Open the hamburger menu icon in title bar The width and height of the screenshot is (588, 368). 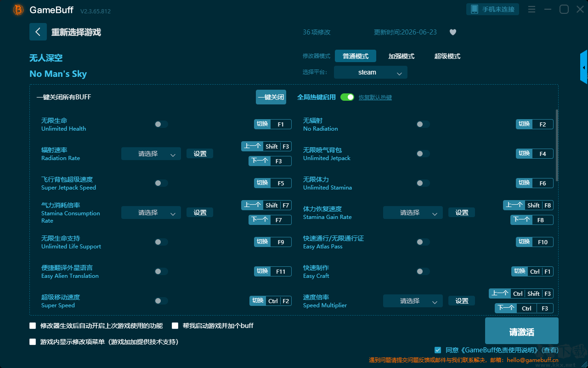point(531,9)
